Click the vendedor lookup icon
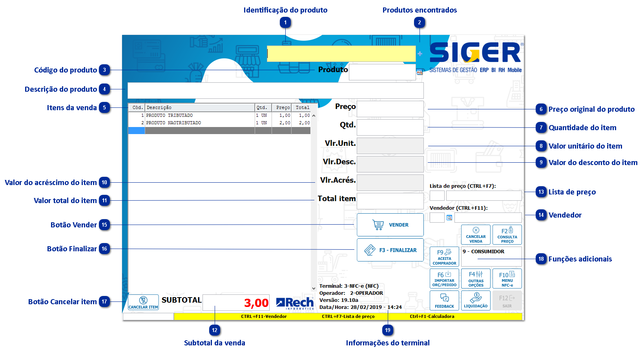Screen dimensions: 644x354 tap(449, 218)
